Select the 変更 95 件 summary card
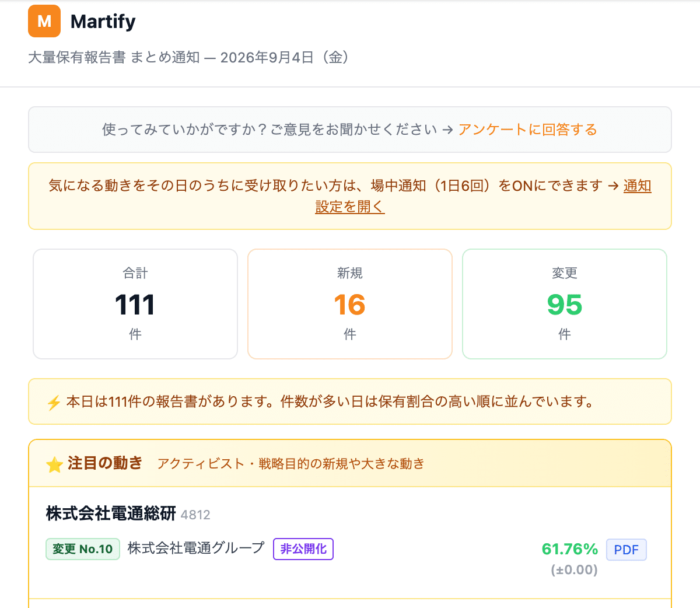Viewport: 700px width, 608px height. point(565,304)
